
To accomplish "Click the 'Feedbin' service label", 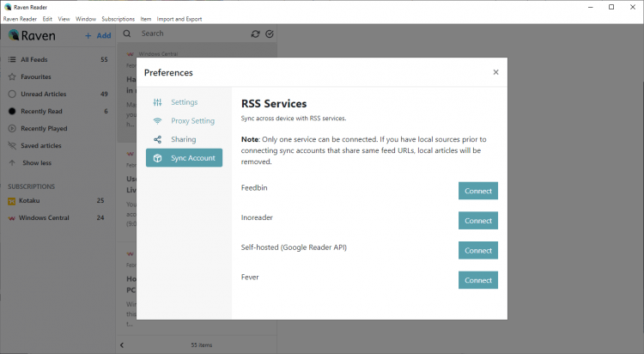I will pyautogui.click(x=254, y=187).
